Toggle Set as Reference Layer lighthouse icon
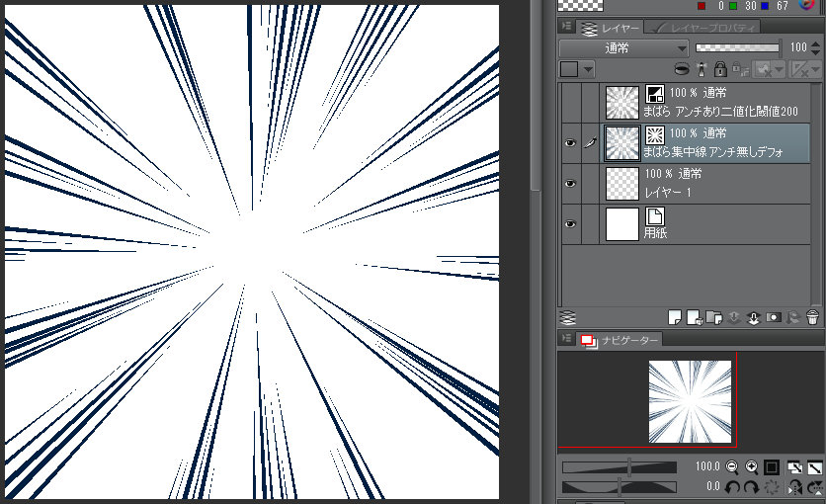The height and width of the screenshot is (504, 826). tap(702, 69)
